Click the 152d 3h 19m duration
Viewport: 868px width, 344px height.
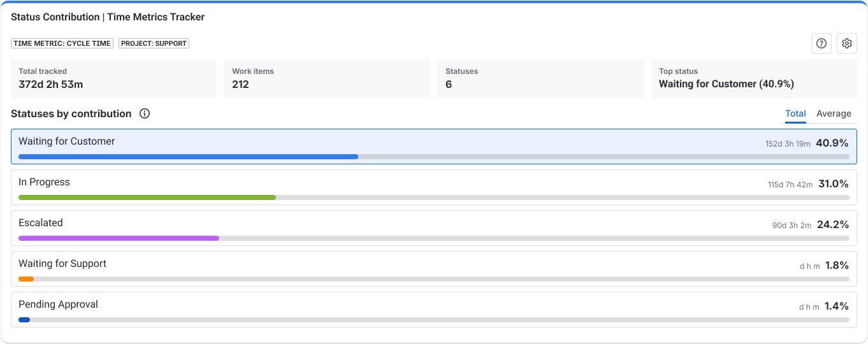[788, 144]
